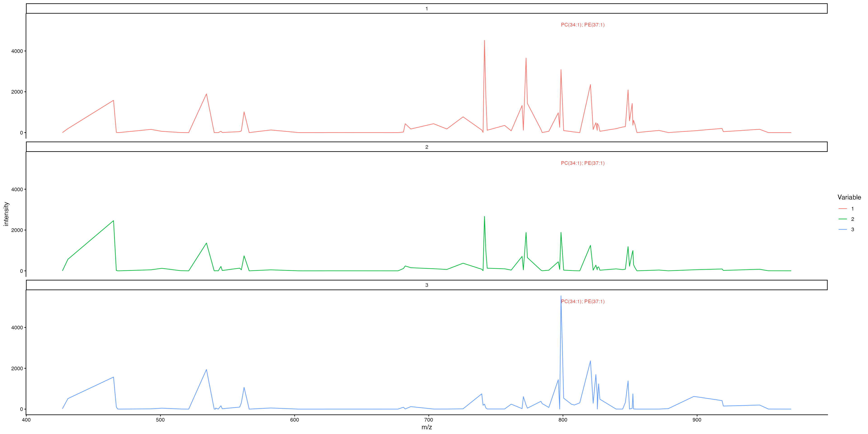This screenshot has height=434, width=868.
Task: Select the facet strip header labeled 2
Action: [427, 147]
